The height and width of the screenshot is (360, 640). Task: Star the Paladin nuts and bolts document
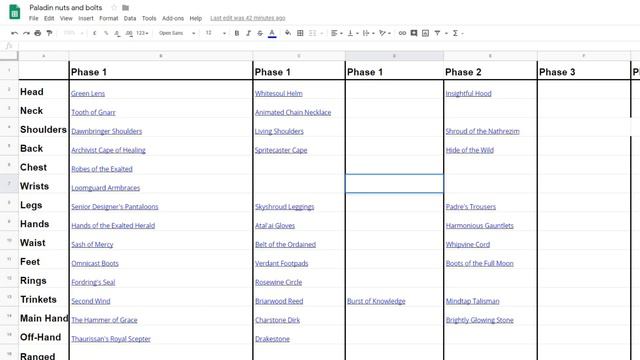point(114,8)
